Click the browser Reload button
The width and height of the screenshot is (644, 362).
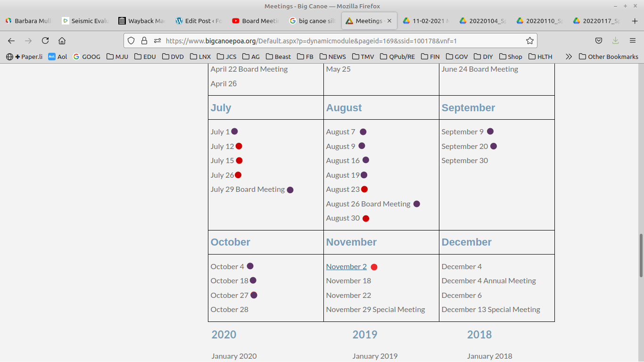[x=45, y=41]
